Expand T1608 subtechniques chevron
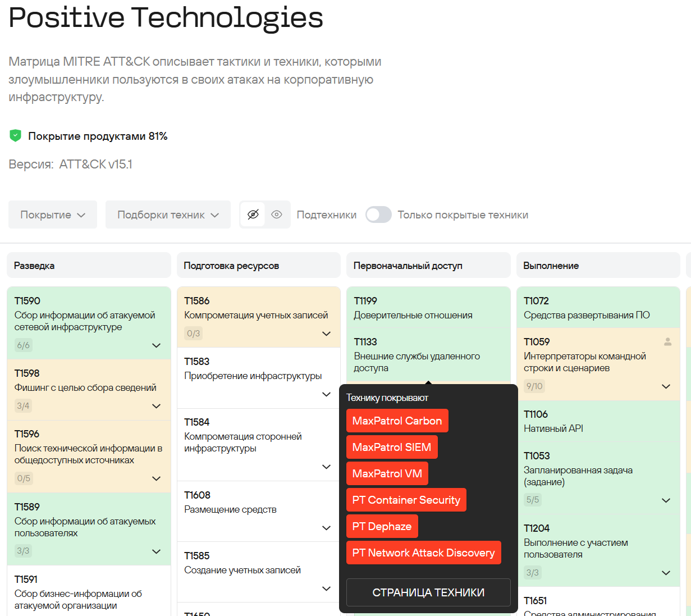The image size is (691, 616). (326, 528)
